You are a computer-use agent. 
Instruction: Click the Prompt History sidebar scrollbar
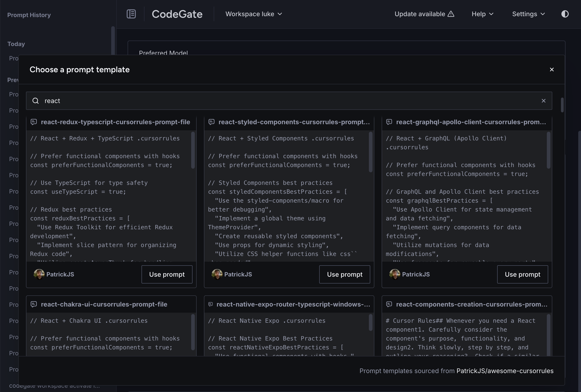[x=113, y=41]
